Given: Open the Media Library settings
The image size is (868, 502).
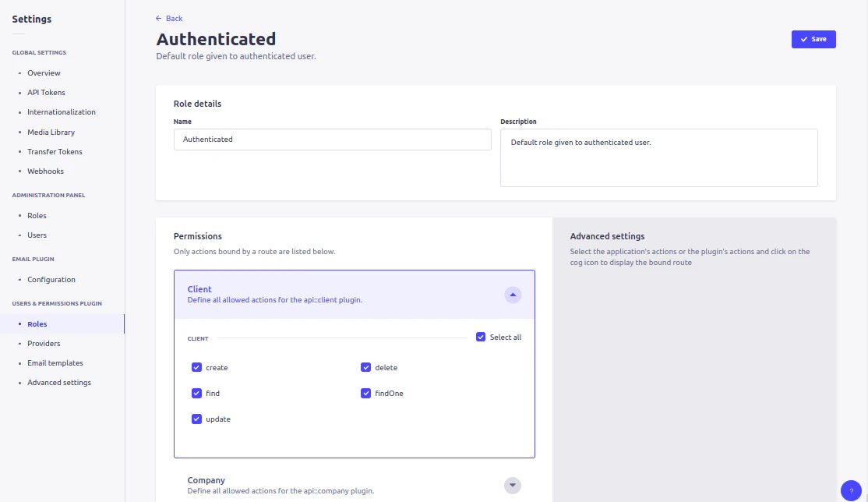Looking at the screenshot, I should click(x=51, y=132).
